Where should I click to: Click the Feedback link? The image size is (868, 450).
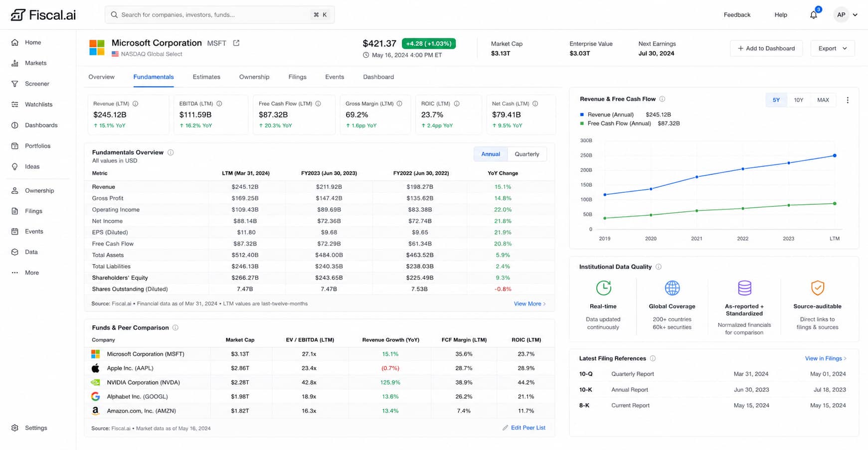[x=737, y=14]
